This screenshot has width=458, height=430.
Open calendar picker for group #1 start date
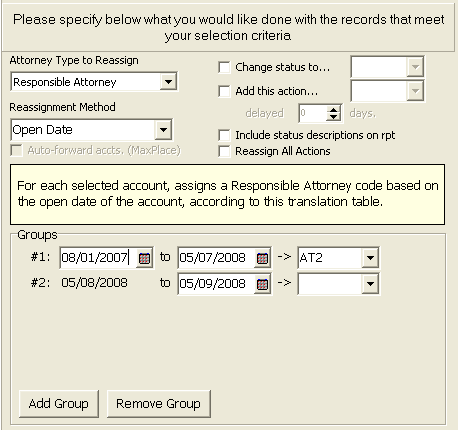(144, 258)
